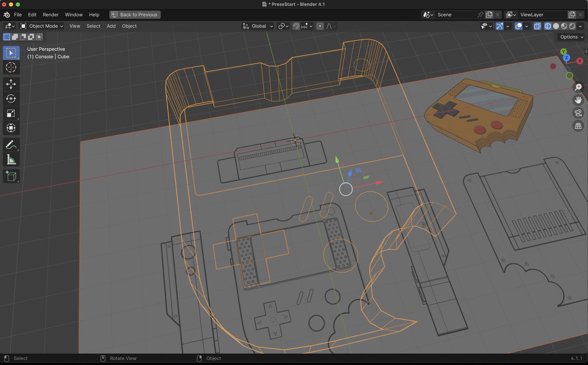
Task: Select the 3D Cursor tool
Action: click(x=11, y=68)
